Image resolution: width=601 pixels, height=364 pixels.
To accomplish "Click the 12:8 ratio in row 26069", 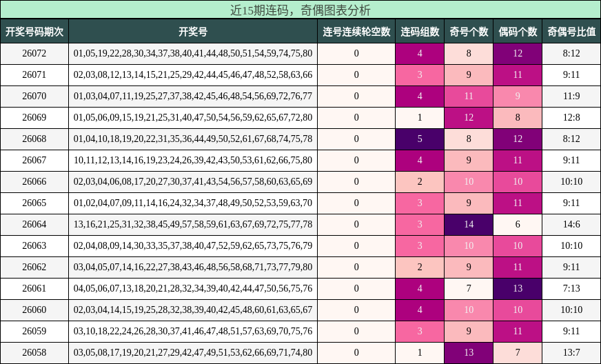I will [x=571, y=118].
